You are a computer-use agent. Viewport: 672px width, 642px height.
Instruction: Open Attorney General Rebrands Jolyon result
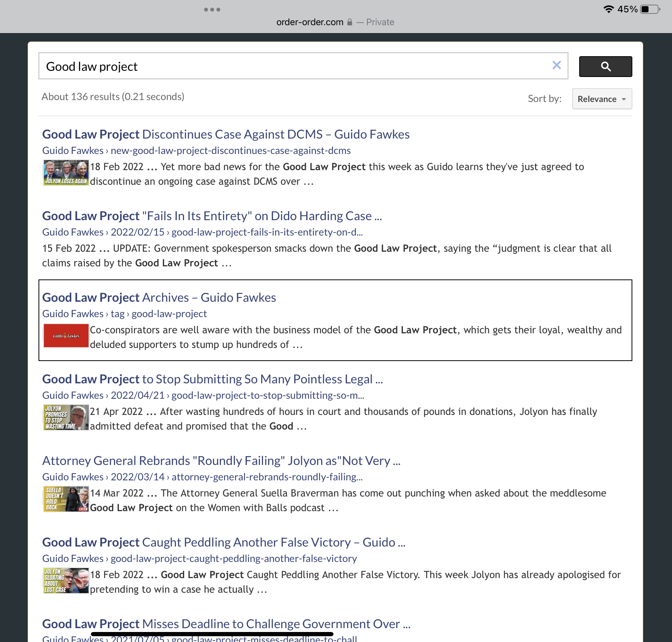[x=221, y=461]
